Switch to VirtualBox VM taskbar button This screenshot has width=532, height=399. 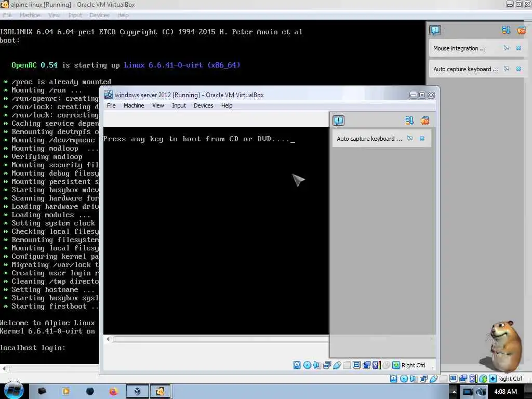160,392
